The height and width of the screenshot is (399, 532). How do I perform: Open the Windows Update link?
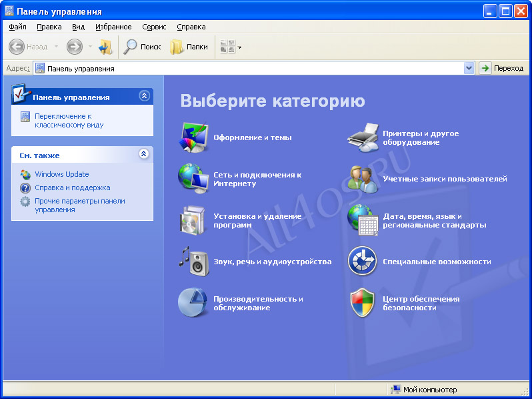(x=62, y=174)
